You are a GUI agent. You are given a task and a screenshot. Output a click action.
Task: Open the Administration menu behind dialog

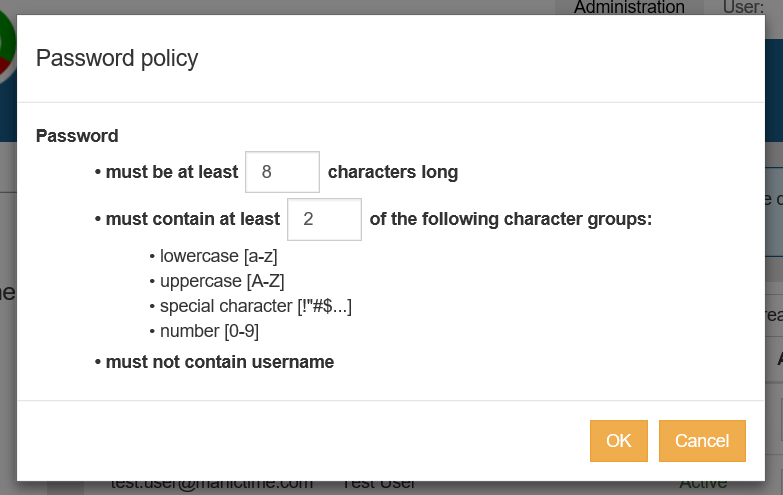point(629,8)
